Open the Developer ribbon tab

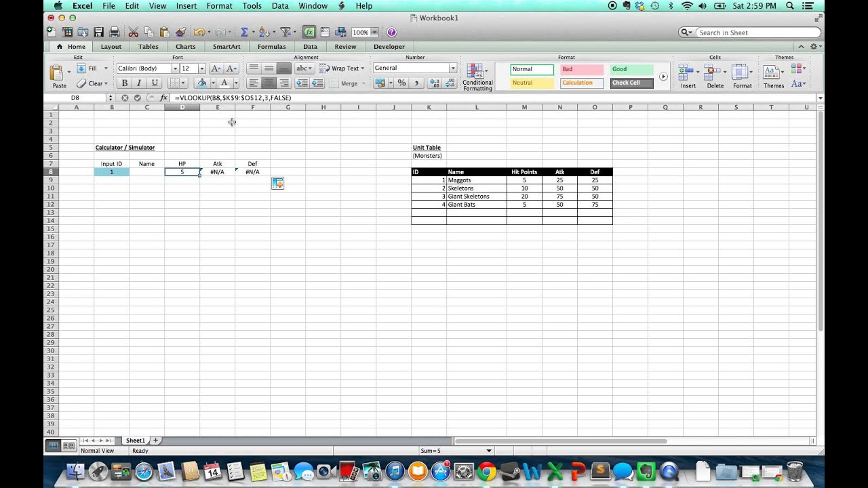[x=389, y=47]
